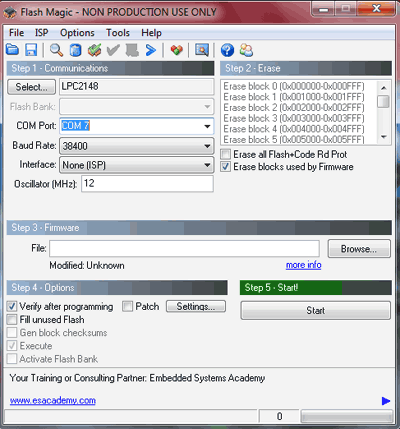
Task: Select Erase block 4 in list
Action: tap(294, 129)
